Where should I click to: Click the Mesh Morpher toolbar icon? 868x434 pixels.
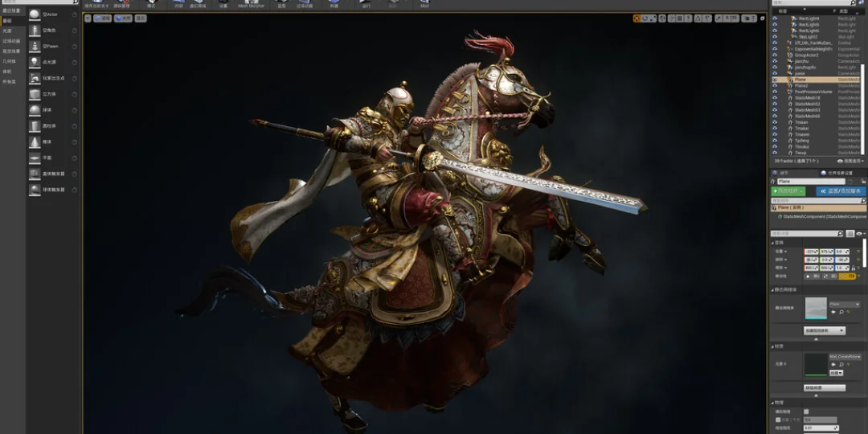[251, 4]
